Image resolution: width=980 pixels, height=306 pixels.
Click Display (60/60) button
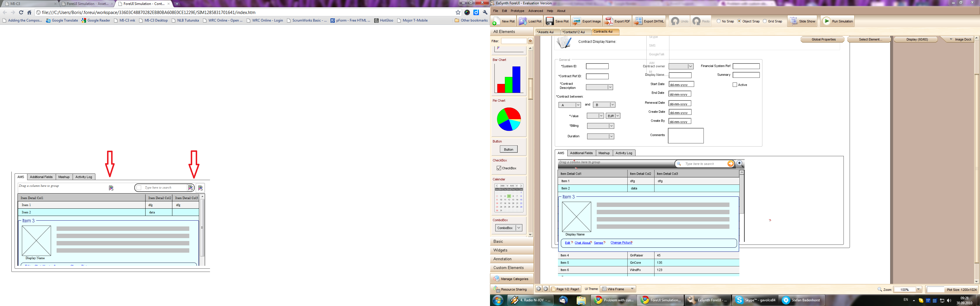pyautogui.click(x=916, y=40)
